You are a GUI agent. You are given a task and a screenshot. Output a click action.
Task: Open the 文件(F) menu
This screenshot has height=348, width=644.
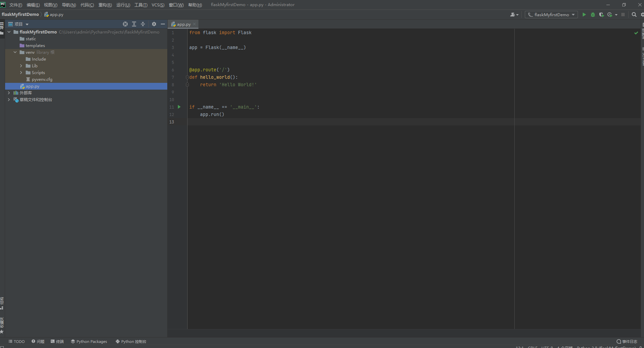[x=16, y=5]
